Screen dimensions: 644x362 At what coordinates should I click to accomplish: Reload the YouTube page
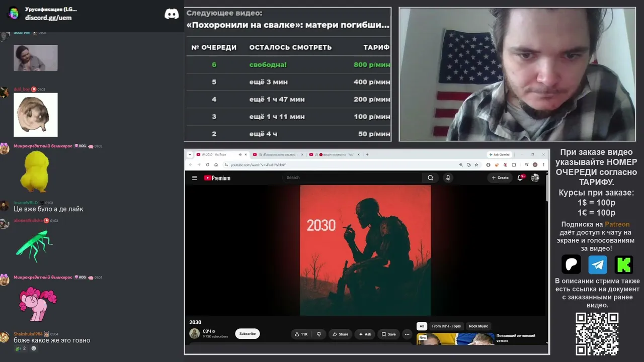click(207, 165)
